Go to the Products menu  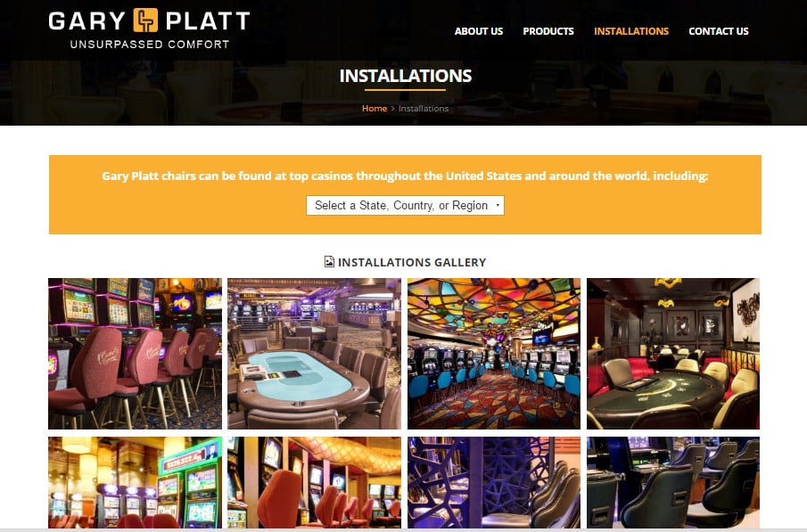pyautogui.click(x=548, y=31)
